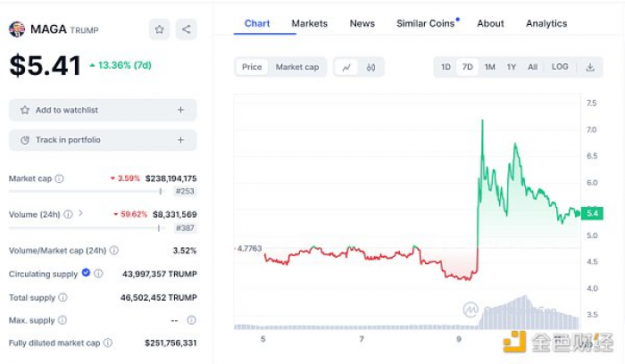The height and width of the screenshot is (364, 625).
Task: Click the Fully diluted market cap info icon
Action: 108,343
